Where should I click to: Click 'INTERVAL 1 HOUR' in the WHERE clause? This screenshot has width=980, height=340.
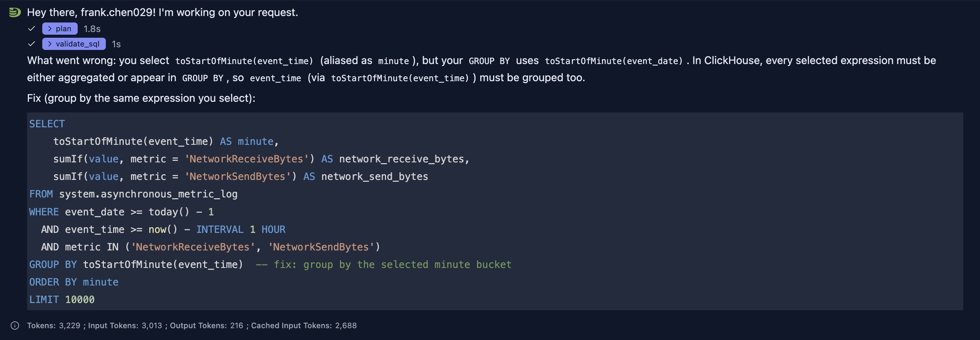point(241,229)
